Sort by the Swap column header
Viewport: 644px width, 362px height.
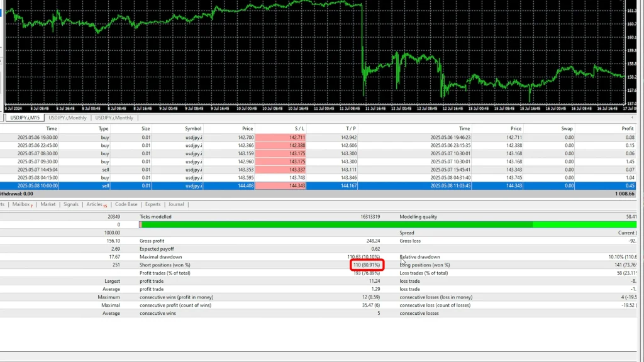tap(567, 128)
